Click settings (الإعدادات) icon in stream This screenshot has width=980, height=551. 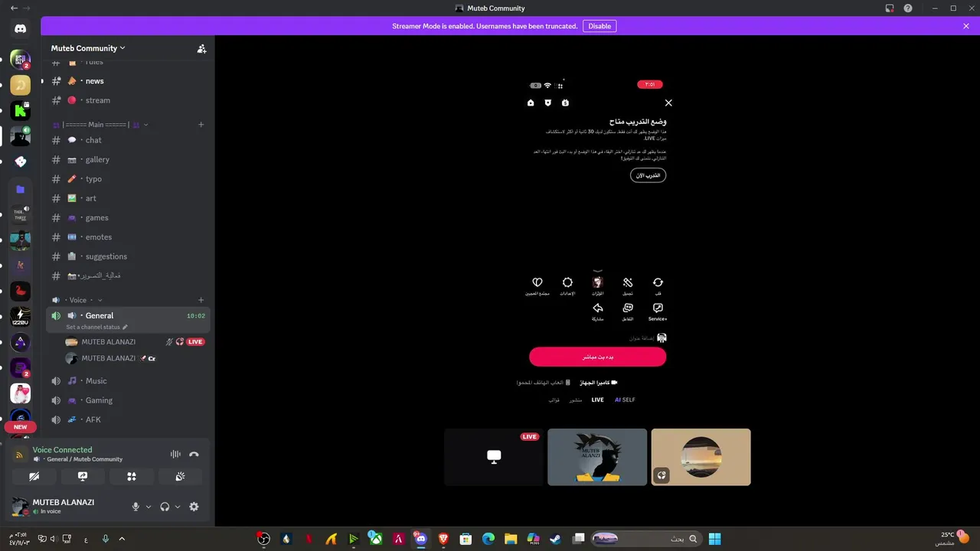pyautogui.click(x=567, y=282)
